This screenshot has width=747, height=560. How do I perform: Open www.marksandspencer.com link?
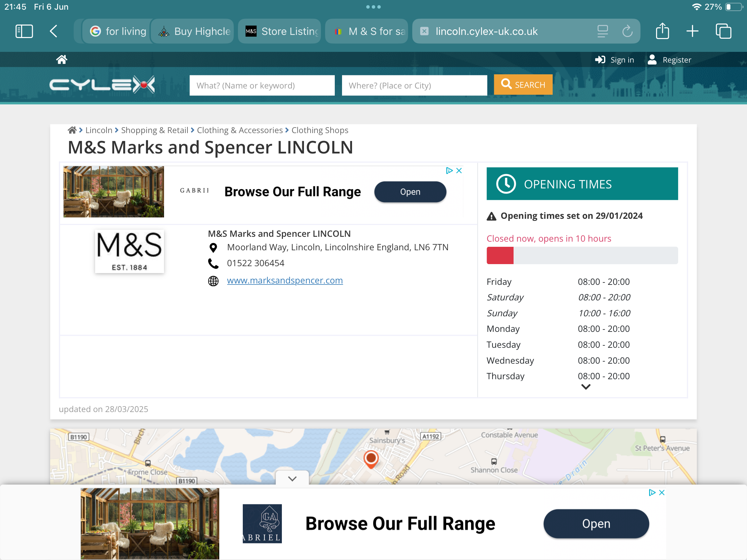[285, 281]
